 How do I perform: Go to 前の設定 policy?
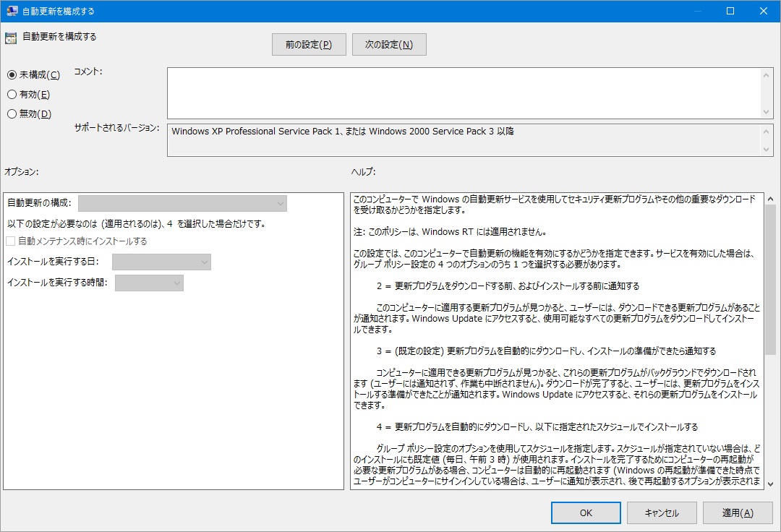coord(309,45)
